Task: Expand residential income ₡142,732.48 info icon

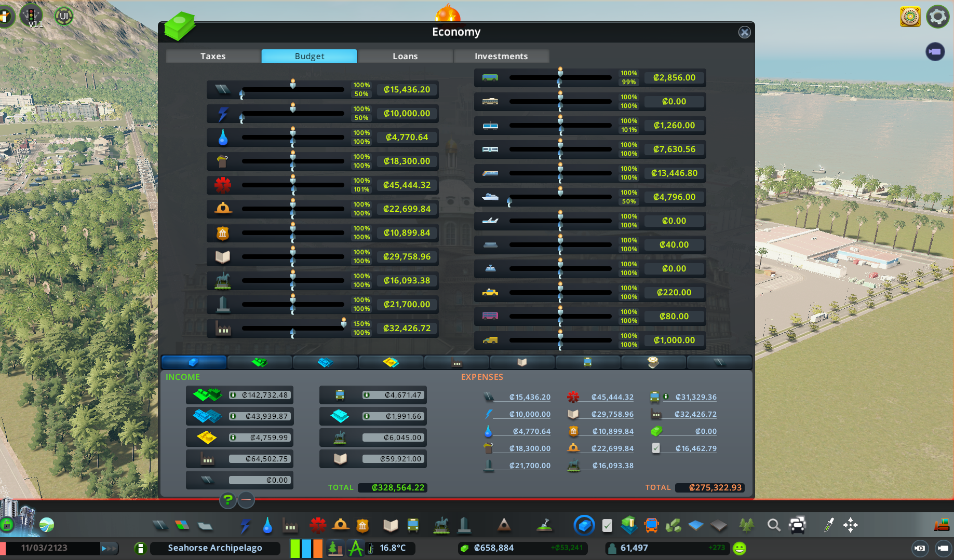Action: 234,395
